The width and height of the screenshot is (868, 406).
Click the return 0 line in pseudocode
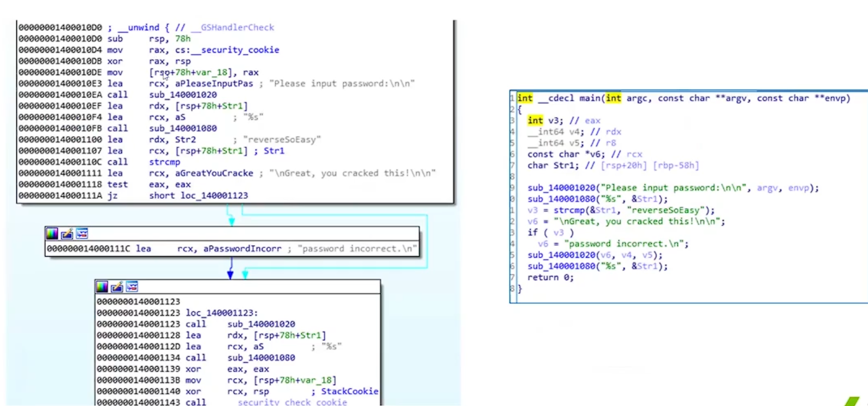(550, 278)
